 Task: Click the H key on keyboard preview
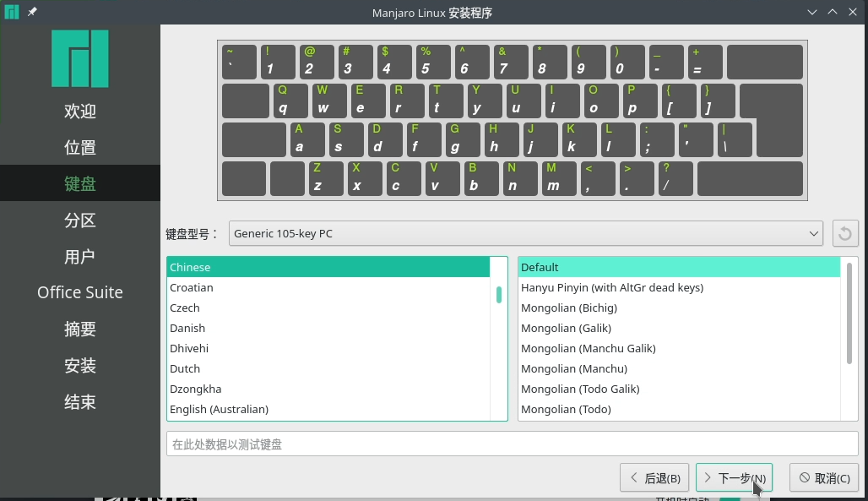pos(502,139)
